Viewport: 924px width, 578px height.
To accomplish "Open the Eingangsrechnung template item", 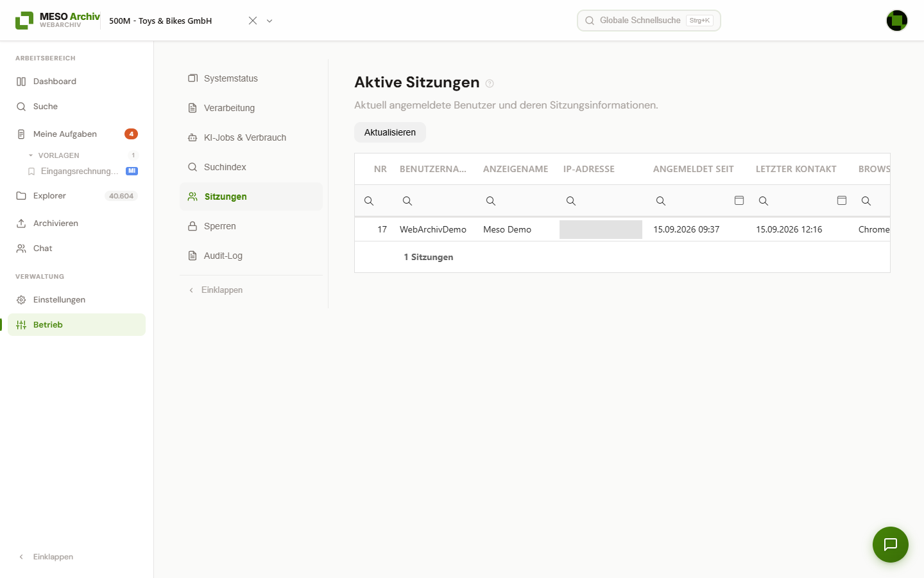I will (83, 171).
